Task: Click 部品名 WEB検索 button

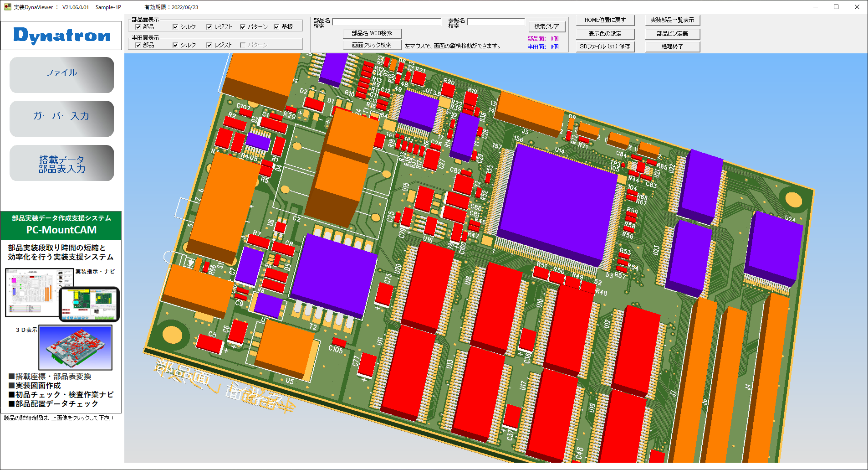Action: click(372, 33)
